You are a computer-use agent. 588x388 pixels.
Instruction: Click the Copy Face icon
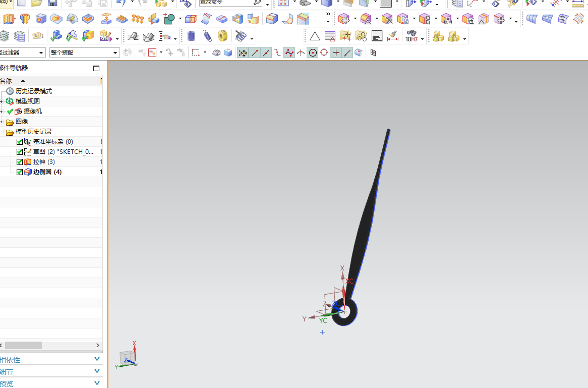(403, 19)
